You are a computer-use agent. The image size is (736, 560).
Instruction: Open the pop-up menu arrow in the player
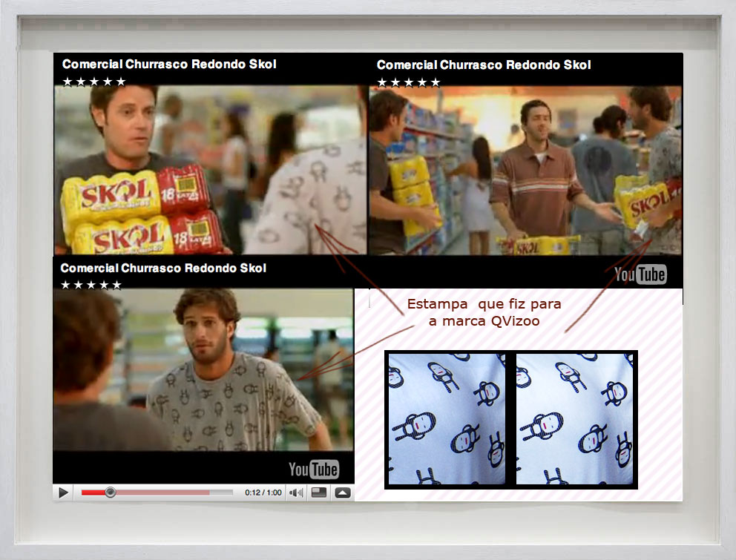[x=342, y=493]
